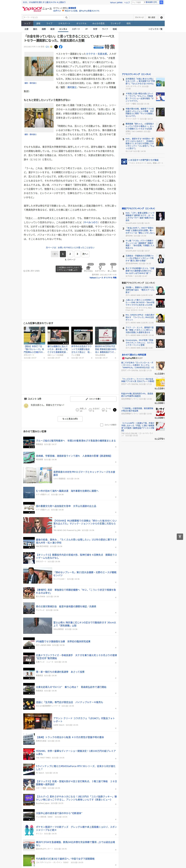The height and width of the screenshot is (868, 186).
Task: Select the ランキング main tab
Action: 115,24
